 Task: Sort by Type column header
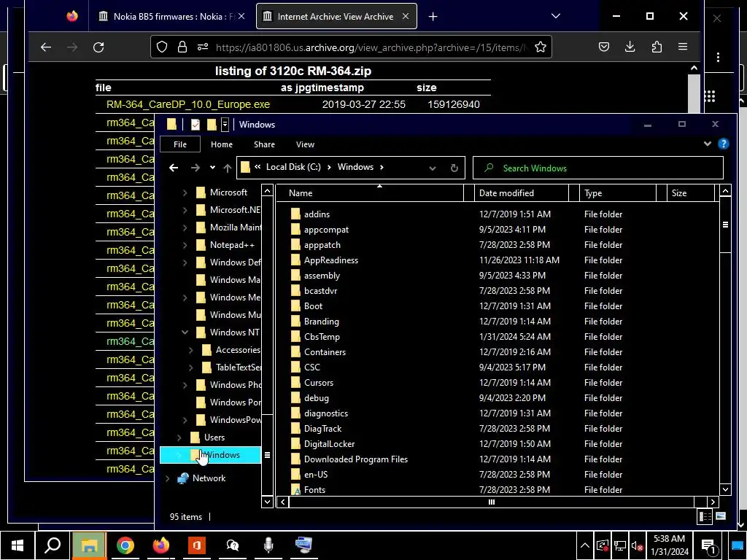(x=617, y=192)
